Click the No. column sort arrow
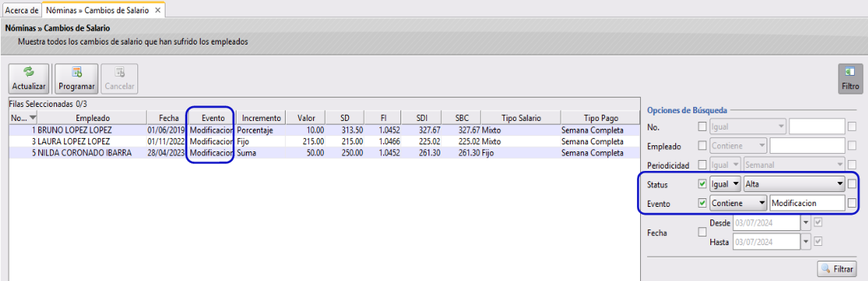 [33, 118]
